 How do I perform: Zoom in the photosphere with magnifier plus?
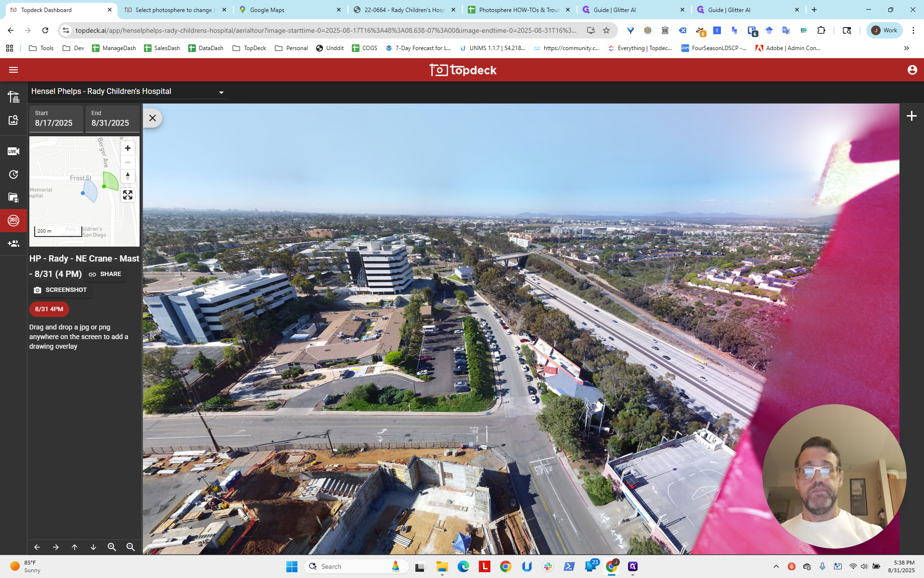pyautogui.click(x=112, y=547)
